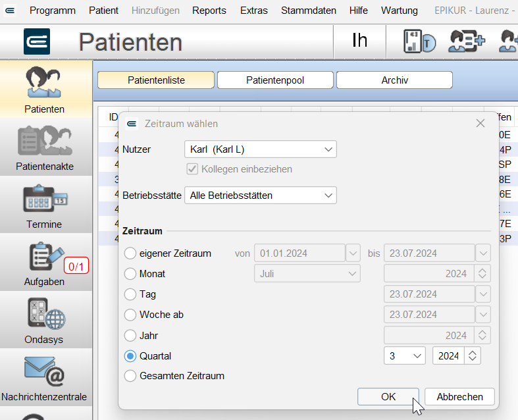Open the Programm menu

click(x=53, y=11)
